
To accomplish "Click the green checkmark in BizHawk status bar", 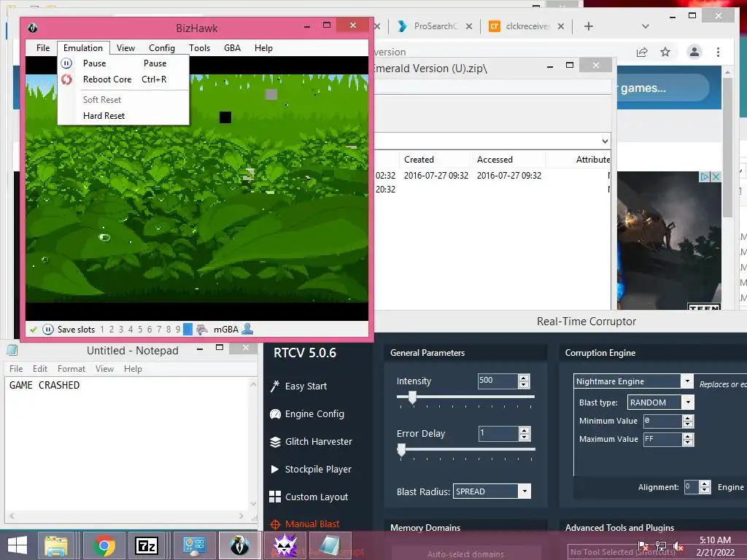I will coord(34,329).
